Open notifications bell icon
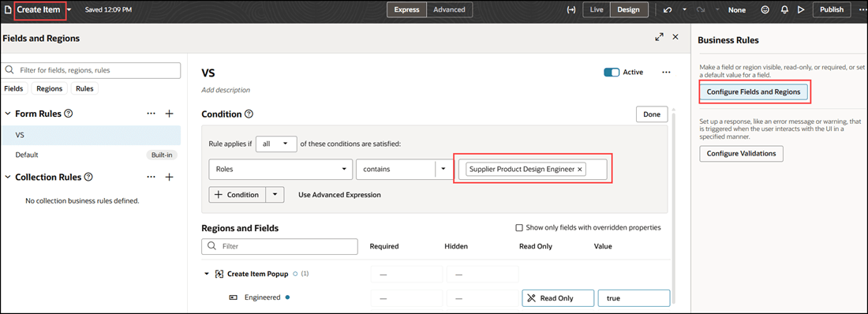The image size is (868, 314). click(784, 9)
